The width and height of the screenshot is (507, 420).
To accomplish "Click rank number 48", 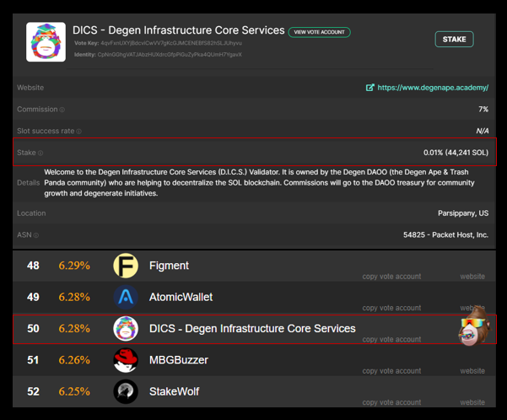I will point(33,266).
